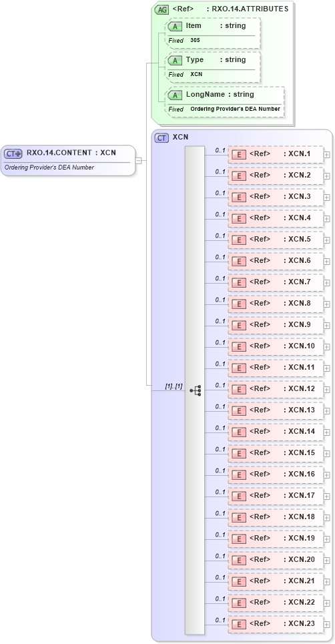Click the E icon of XCN.8

tap(239, 304)
